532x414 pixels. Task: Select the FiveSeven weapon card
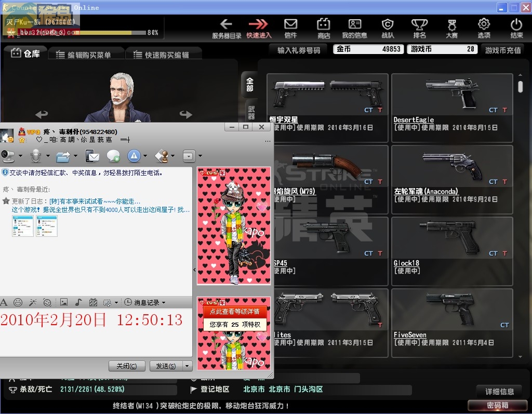pyautogui.click(x=452, y=323)
